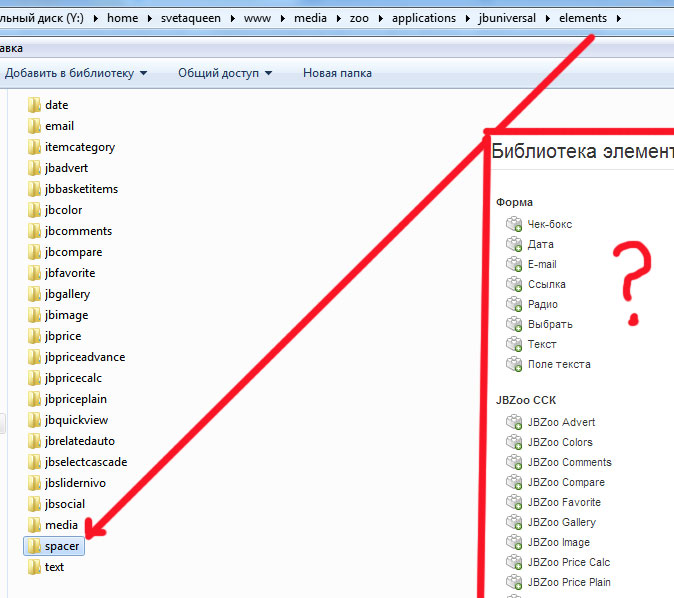Viewport: 674px width, 598px height.
Task: Select the email folder icon
Action: 34,126
